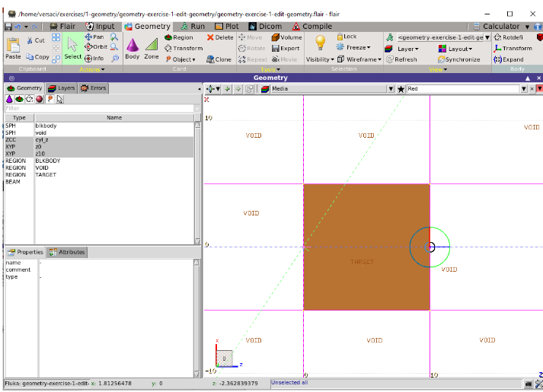The image size is (543, 392).
Task: Click the Rotdefi button
Action: click(x=509, y=37)
